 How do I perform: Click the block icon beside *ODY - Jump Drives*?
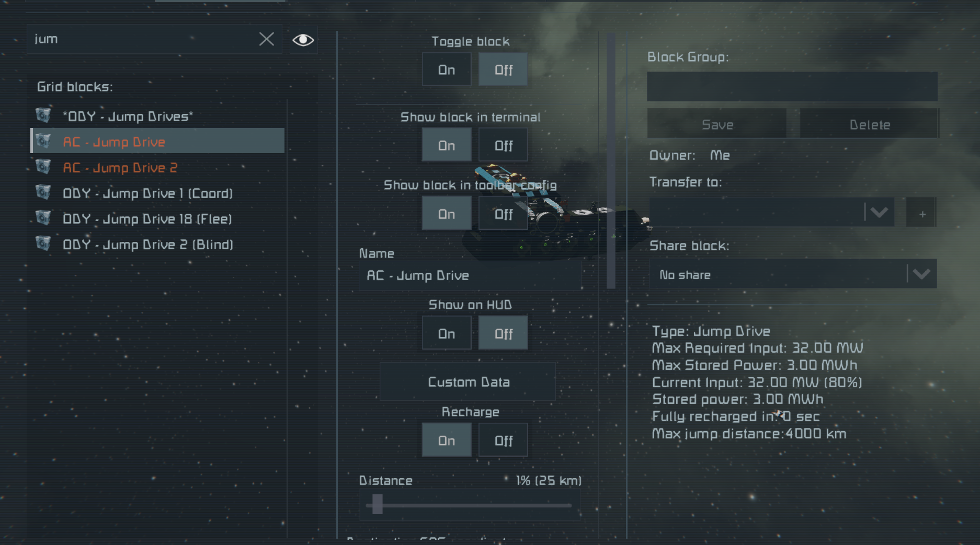click(x=43, y=115)
